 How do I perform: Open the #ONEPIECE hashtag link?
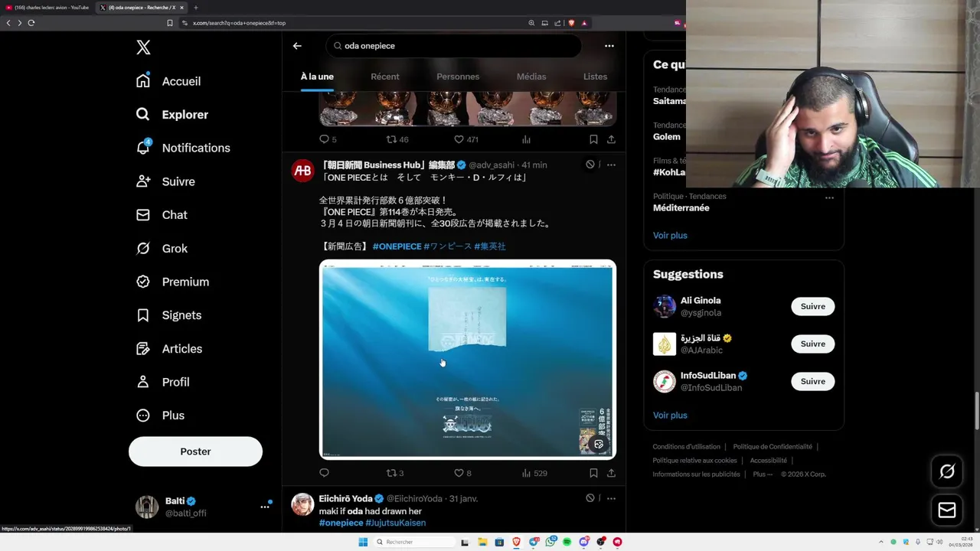tap(397, 246)
